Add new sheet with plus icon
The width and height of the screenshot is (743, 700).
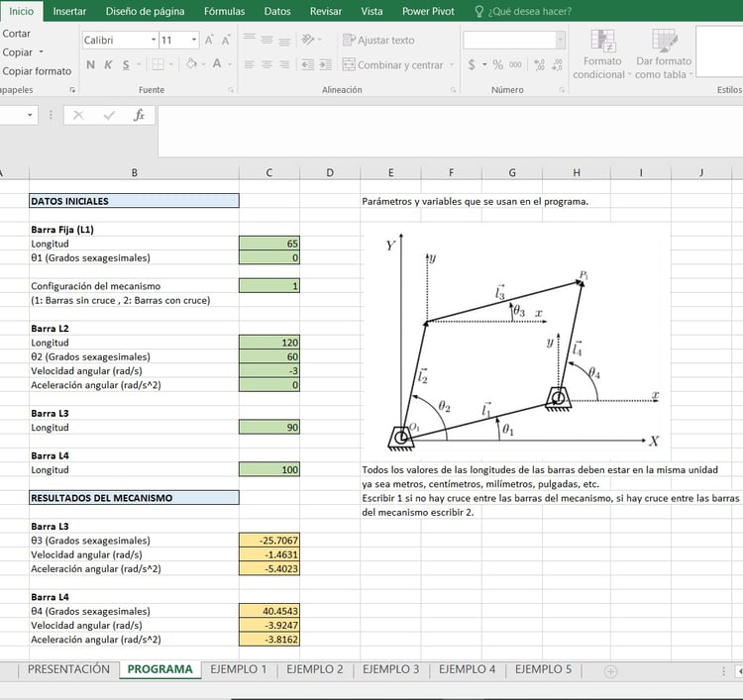coord(611,671)
